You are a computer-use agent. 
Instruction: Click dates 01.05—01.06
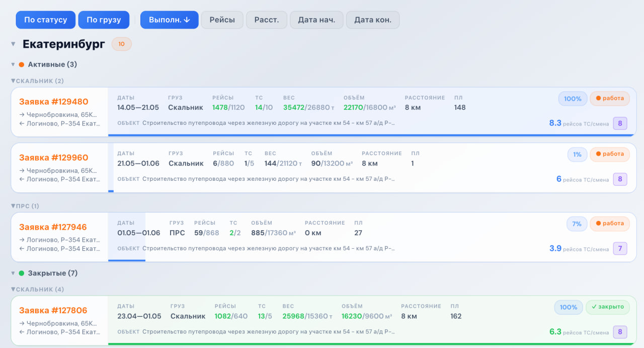139,233
